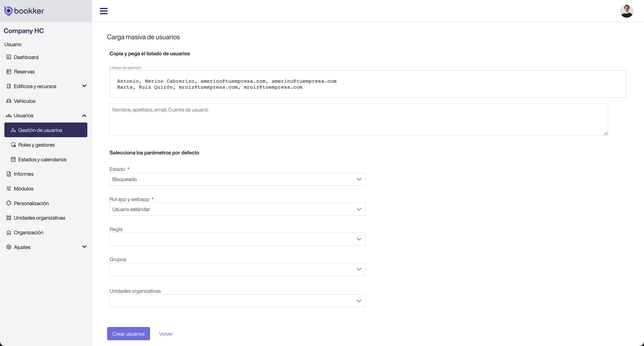Select Roles y gestores in sidebar
Viewport: 644px width, 346px height.
pyautogui.click(x=37, y=145)
